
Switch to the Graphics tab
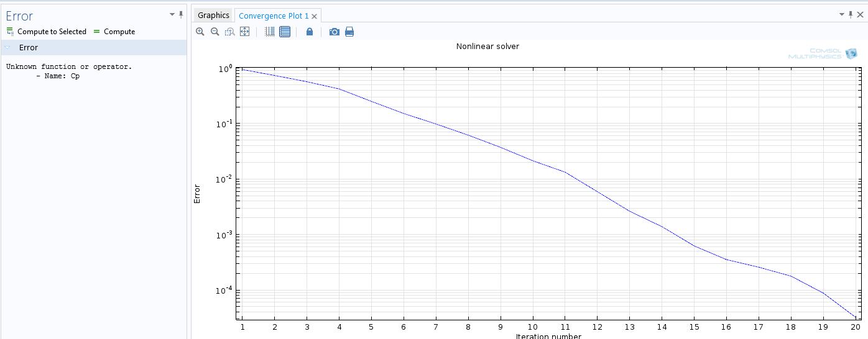coord(213,16)
